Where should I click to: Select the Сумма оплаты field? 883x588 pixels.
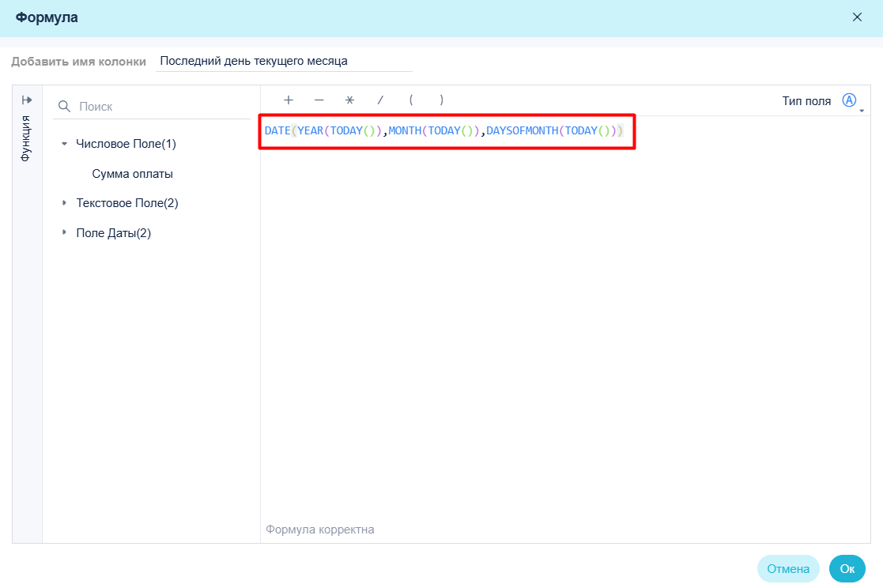132,174
